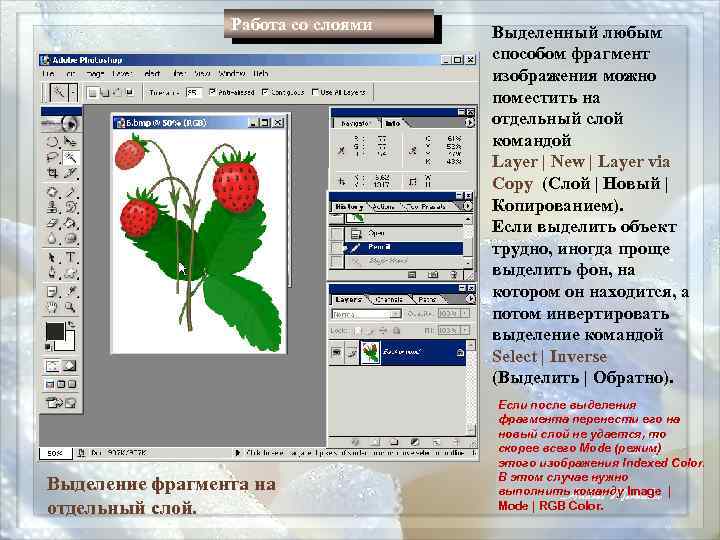Select the Eyedropper tool
The image size is (720, 540).
tap(70, 291)
